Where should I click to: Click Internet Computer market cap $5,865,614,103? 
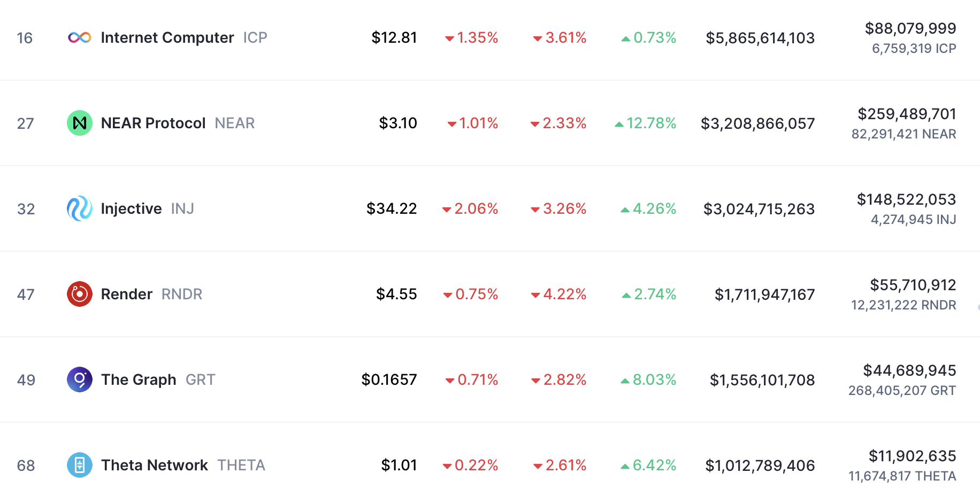(x=760, y=38)
